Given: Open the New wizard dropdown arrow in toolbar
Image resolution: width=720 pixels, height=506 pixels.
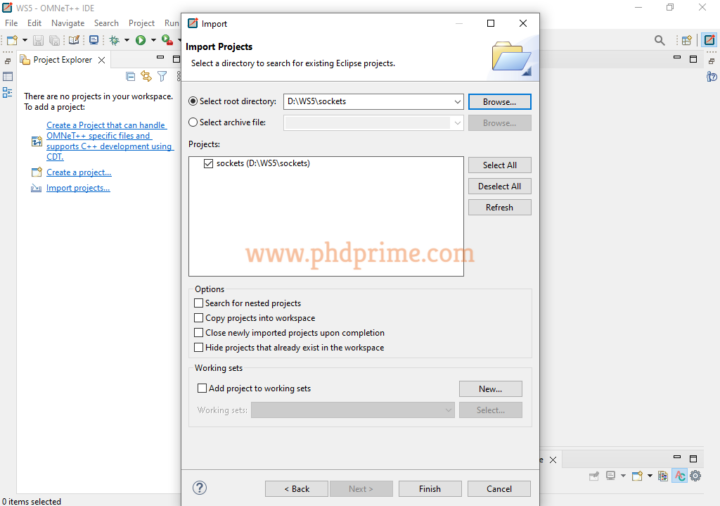Looking at the screenshot, I should click(25, 40).
